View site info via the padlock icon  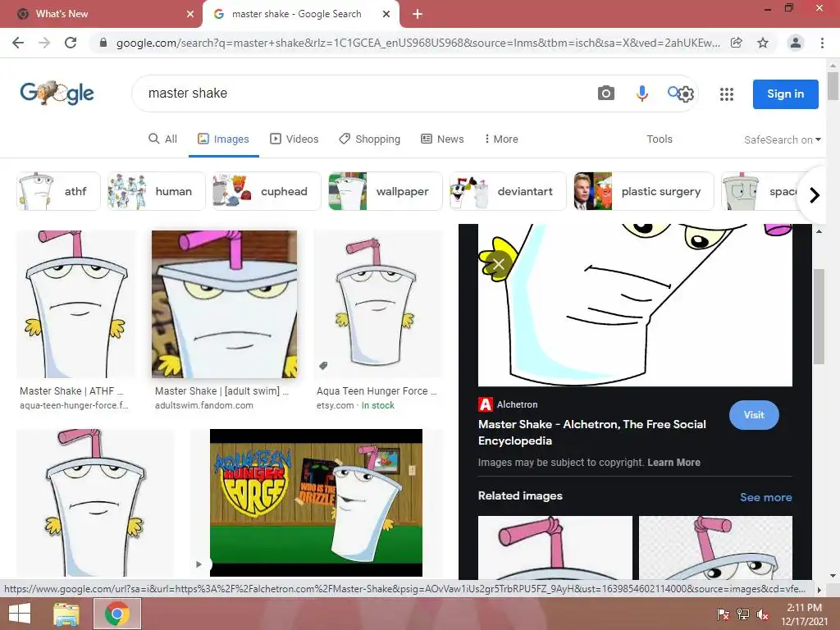pos(103,43)
